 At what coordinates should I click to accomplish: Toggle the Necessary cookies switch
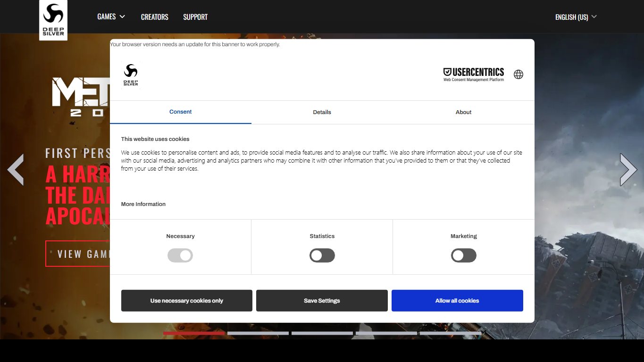180,255
